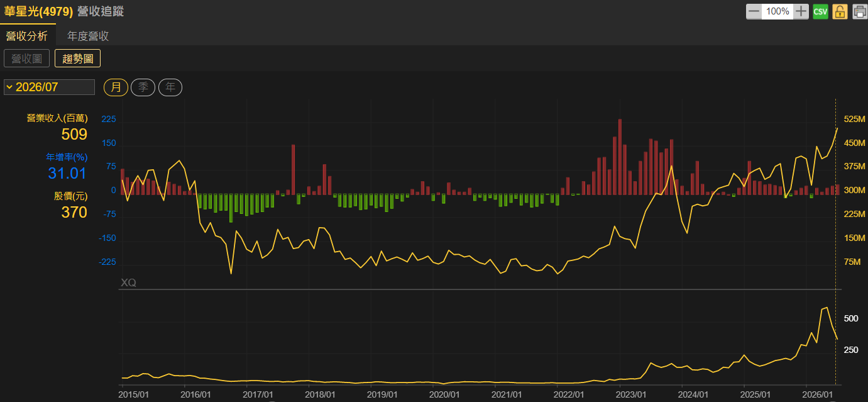Viewport: 868px width, 402px height.
Task: Click the revenue value 509
Action: pyautogui.click(x=74, y=134)
